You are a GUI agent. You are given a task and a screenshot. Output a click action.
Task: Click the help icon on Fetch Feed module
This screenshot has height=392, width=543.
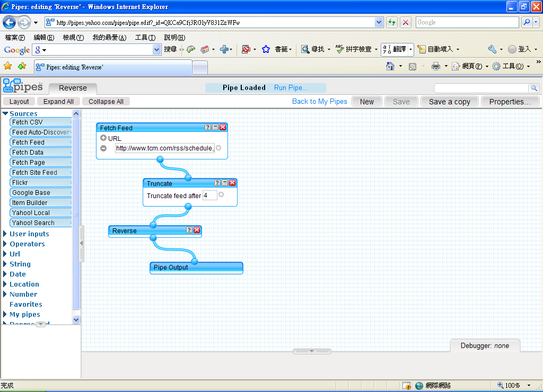pos(208,127)
